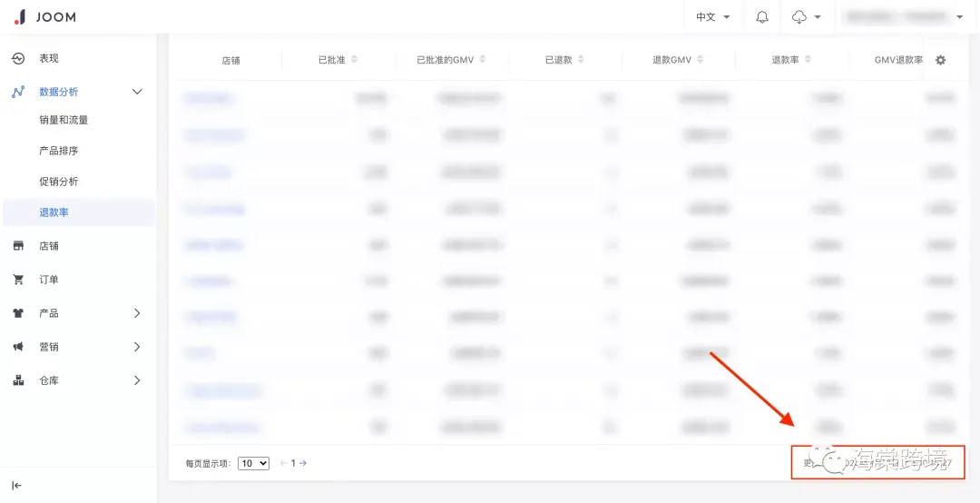Click the 表现 performance icon

[x=18, y=58]
